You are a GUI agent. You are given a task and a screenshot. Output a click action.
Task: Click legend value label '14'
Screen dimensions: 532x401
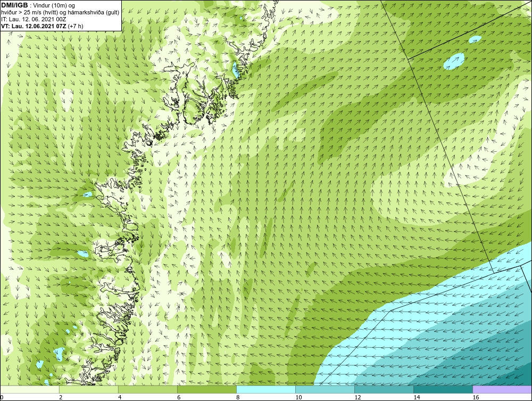[x=417, y=397]
